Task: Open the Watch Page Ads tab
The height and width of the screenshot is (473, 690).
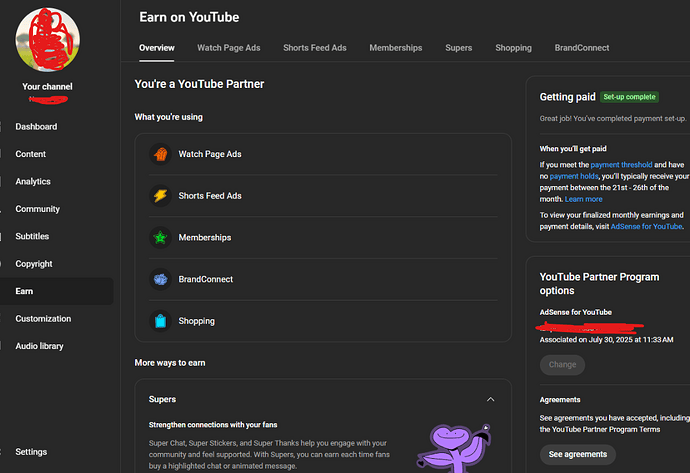Action: tap(228, 48)
